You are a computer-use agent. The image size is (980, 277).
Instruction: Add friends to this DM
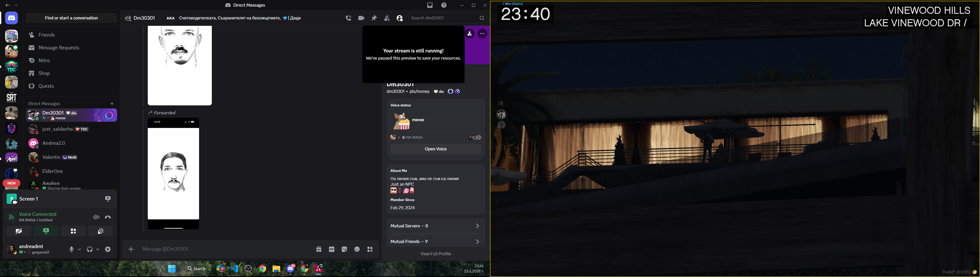387,18
